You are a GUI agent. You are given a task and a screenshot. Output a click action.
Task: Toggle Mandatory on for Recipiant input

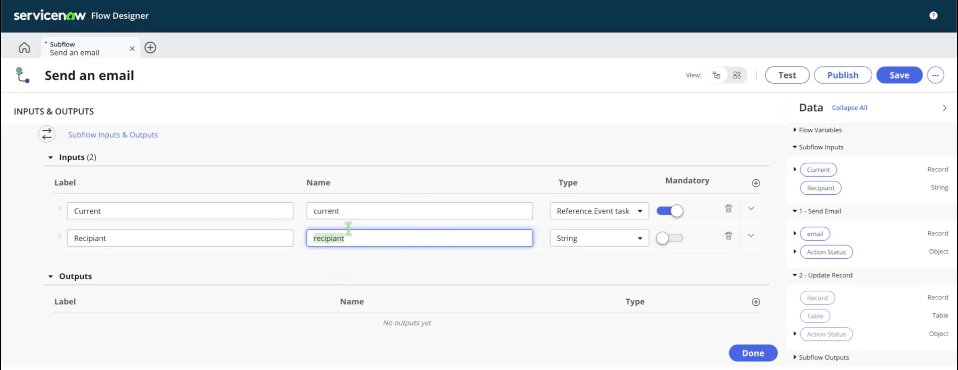(670, 238)
